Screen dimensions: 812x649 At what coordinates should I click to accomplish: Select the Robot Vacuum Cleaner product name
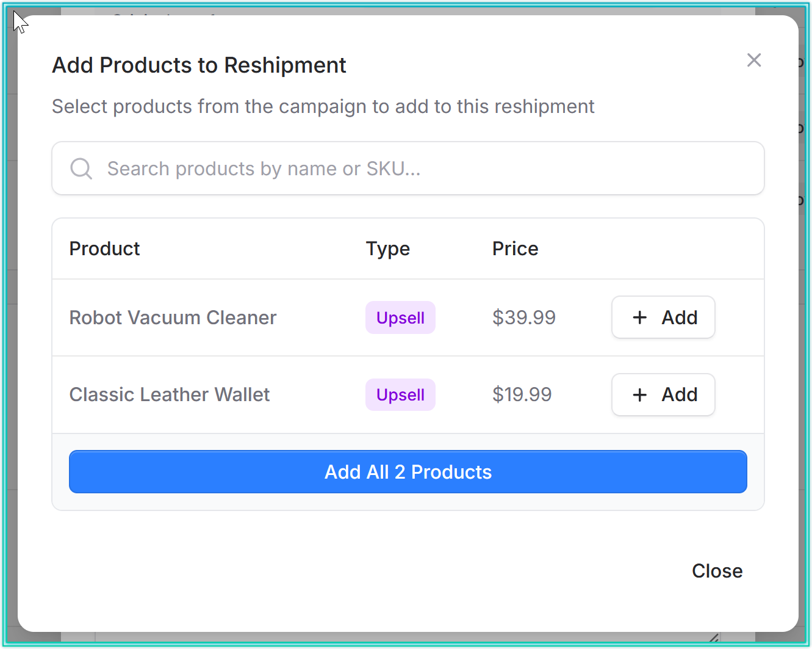(x=173, y=317)
